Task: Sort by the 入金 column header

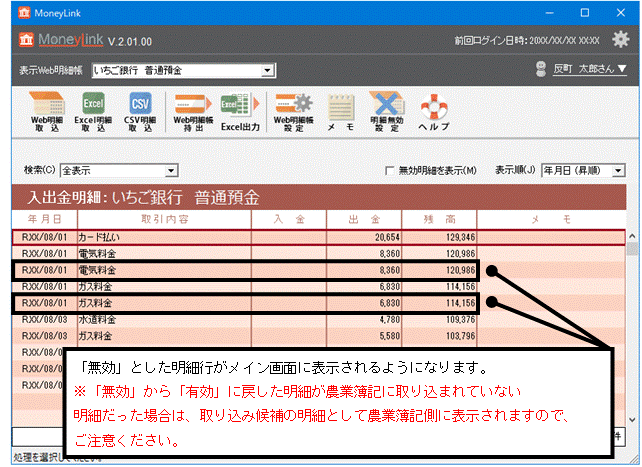Action: click(289, 219)
